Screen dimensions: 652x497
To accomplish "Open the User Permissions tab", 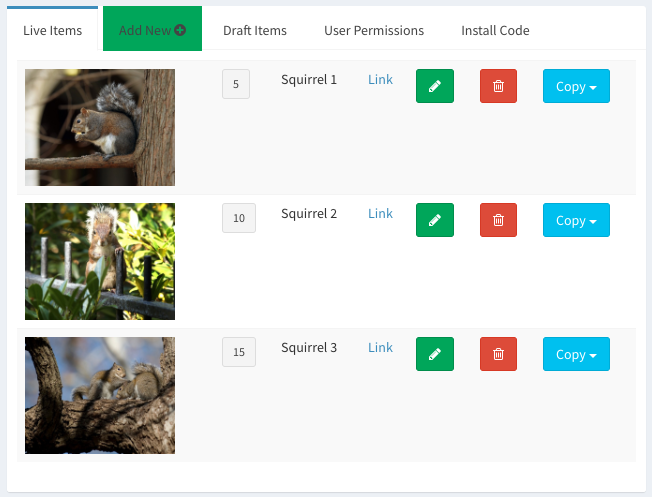I will coord(374,30).
